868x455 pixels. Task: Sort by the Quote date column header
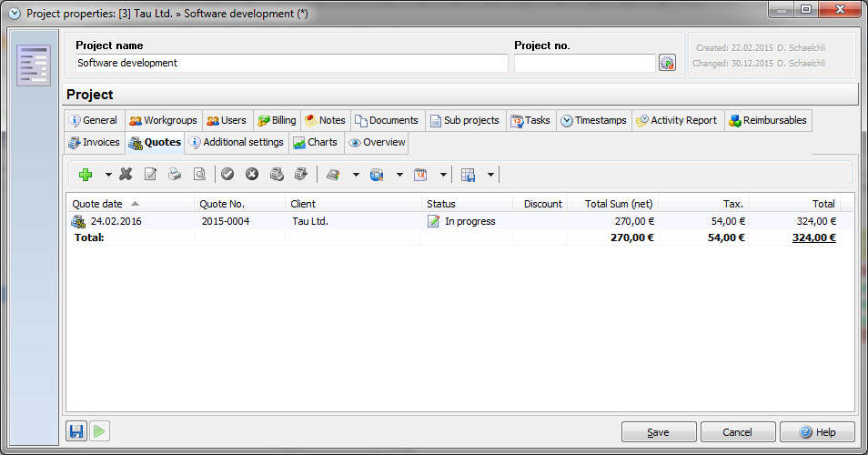(x=97, y=204)
